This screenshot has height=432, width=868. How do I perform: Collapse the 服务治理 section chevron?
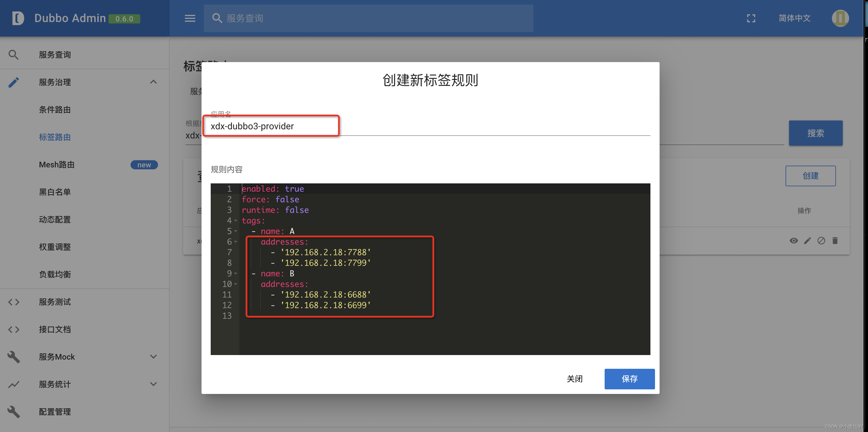[x=153, y=82]
